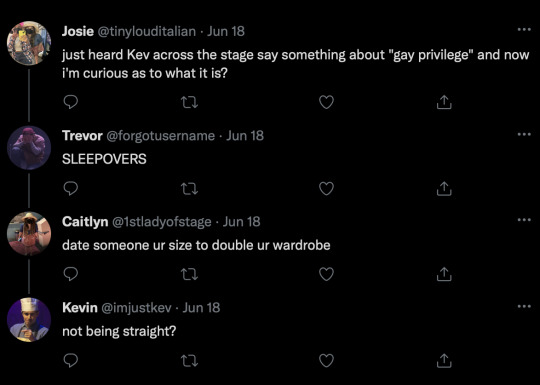The width and height of the screenshot is (540, 385).
Task: Reply to Josie's gay privilege tweet
Action: (x=71, y=102)
